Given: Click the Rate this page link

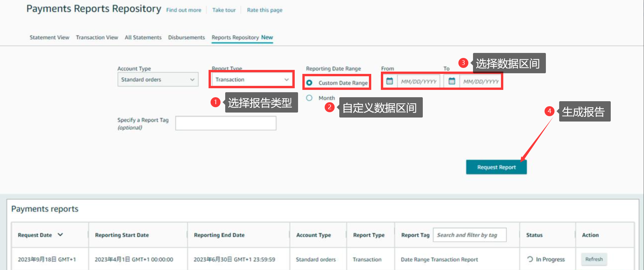Looking at the screenshot, I should coord(264,10).
